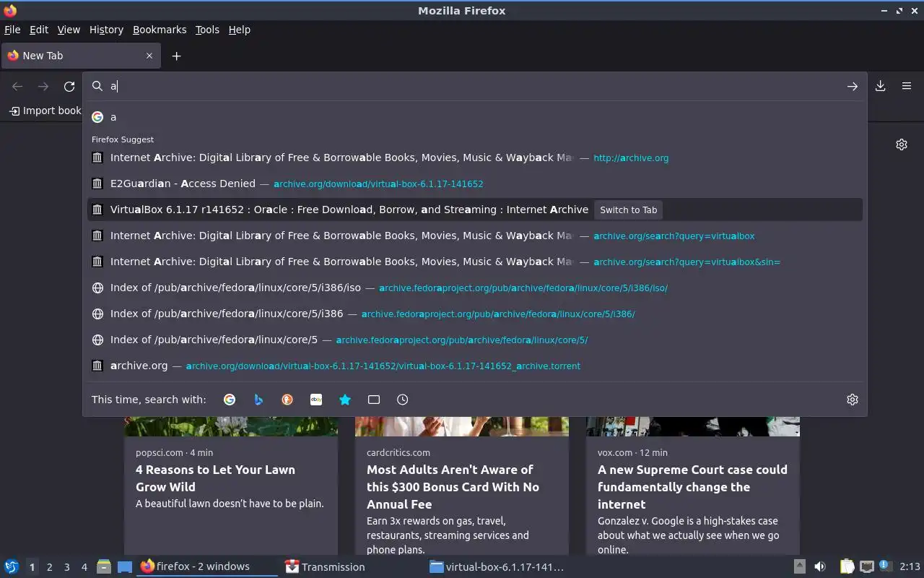This screenshot has height=578, width=924.
Task: Open a new tab with plus button
Action: click(x=176, y=56)
